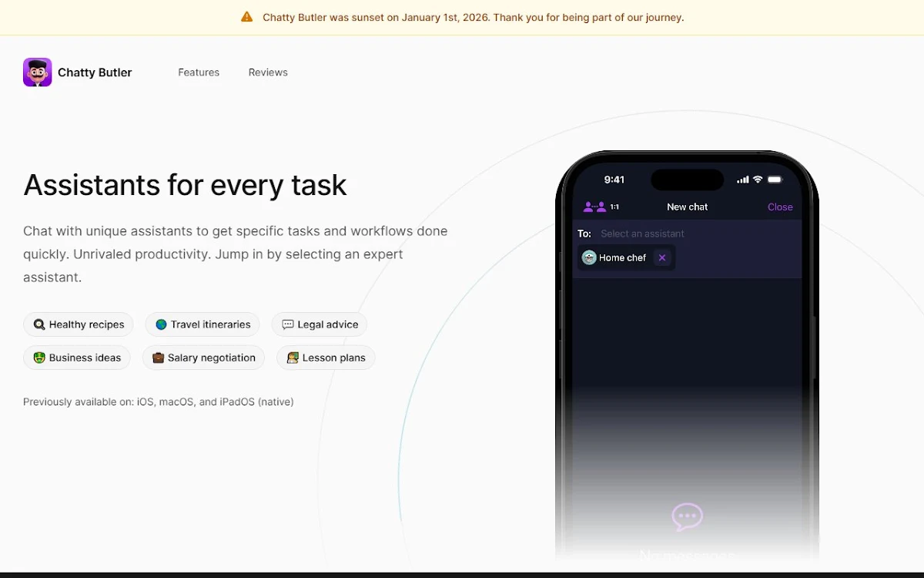
Task: Open the Reviews nav item
Action: pos(268,72)
